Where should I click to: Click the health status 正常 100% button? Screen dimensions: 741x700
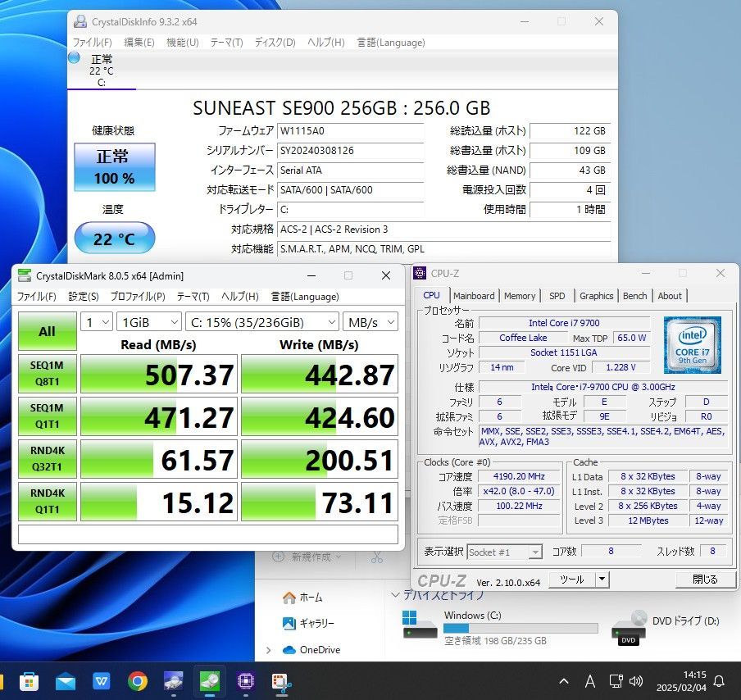(x=115, y=167)
